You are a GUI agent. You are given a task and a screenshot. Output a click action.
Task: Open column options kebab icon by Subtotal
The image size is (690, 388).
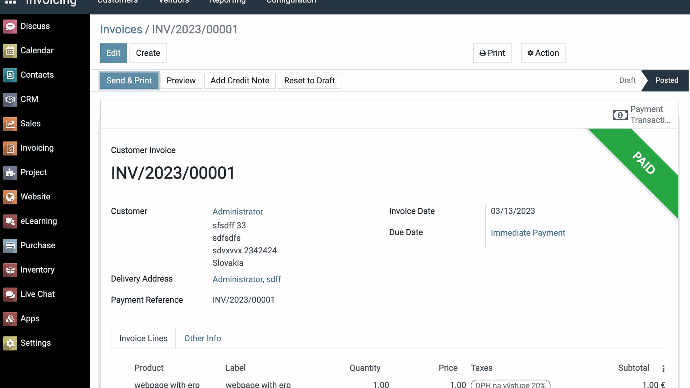click(x=663, y=368)
